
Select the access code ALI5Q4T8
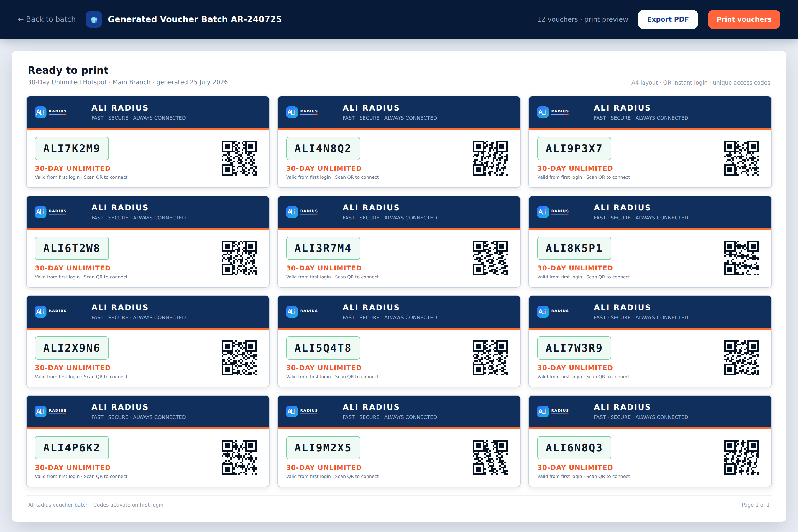coord(323,348)
